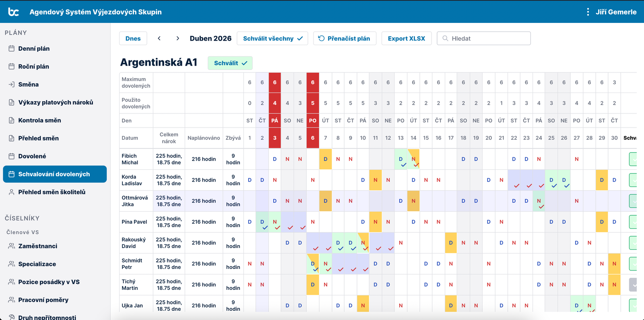Go to next month with right chevron
This screenshot has height=320, width=644.
178,39
